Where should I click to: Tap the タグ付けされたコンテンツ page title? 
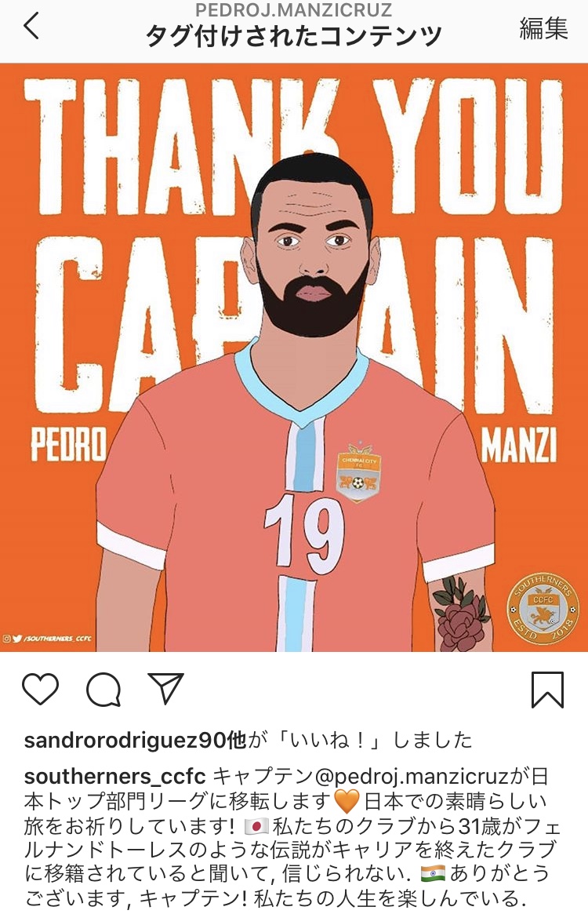click(294, 36)
